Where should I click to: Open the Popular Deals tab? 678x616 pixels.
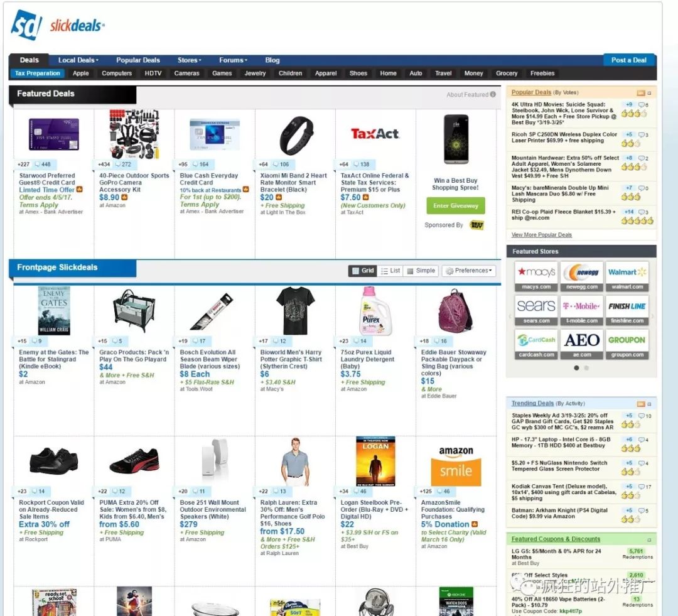[138, 60]
